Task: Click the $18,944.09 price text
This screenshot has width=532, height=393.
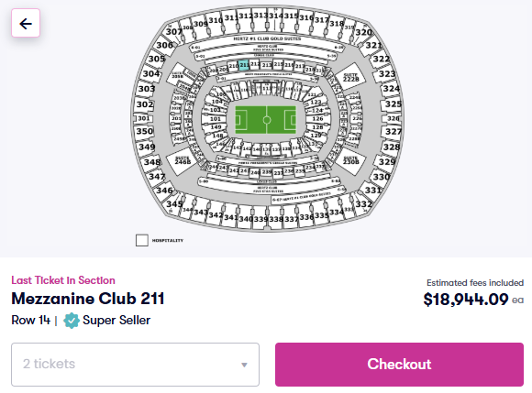Action: (466, 300)
